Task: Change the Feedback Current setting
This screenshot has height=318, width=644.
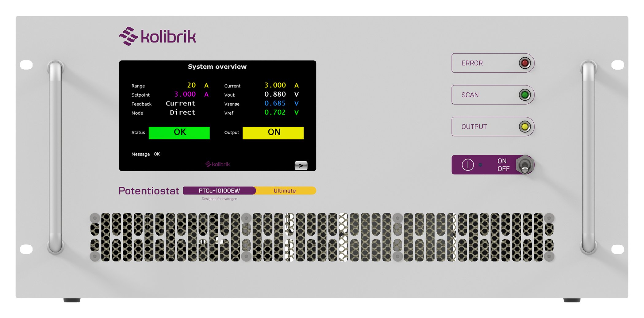Action: pos(180,104)
